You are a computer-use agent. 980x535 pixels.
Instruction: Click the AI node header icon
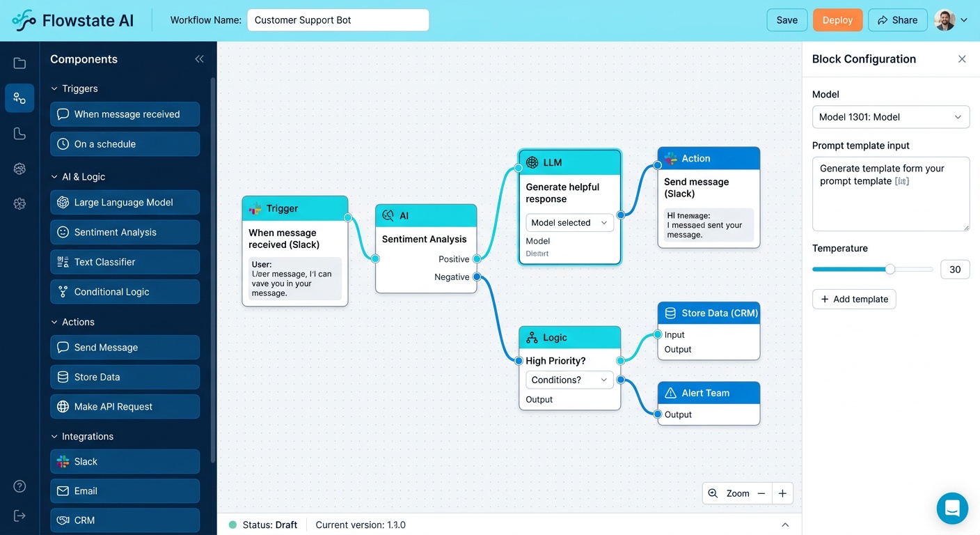[x=388, y=216]
